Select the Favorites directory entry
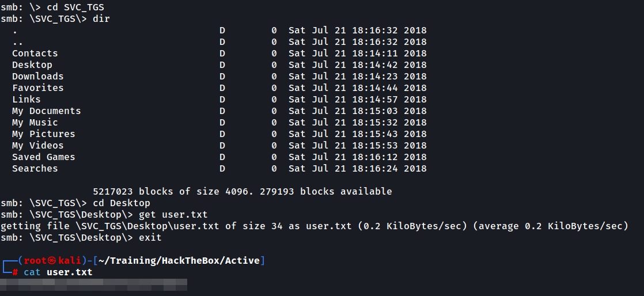Image resolution: width=644 pixels, height=296 pixels. click(38, 88)
